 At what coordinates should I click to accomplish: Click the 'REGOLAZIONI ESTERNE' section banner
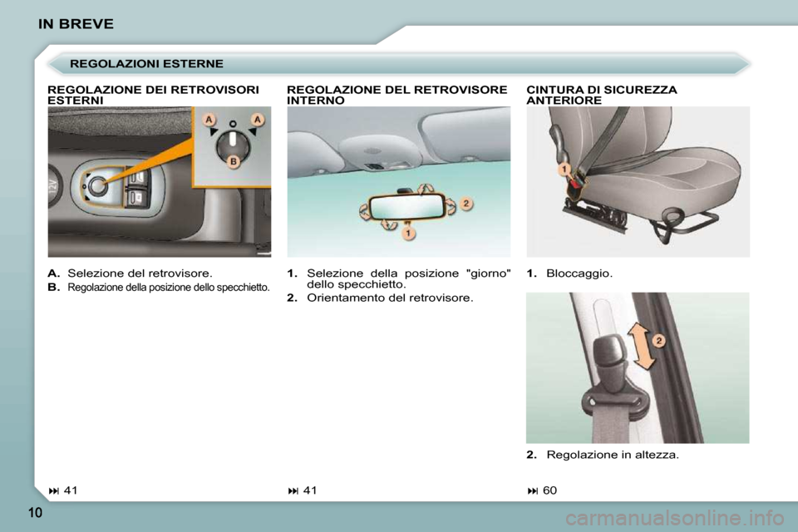(x=398, y=64)
